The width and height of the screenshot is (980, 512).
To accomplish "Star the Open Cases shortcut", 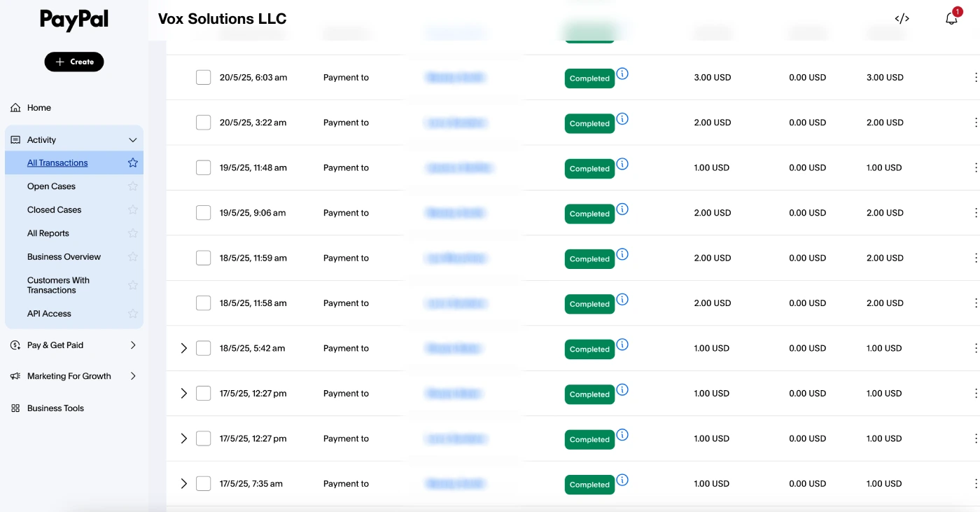I will 132,186.
